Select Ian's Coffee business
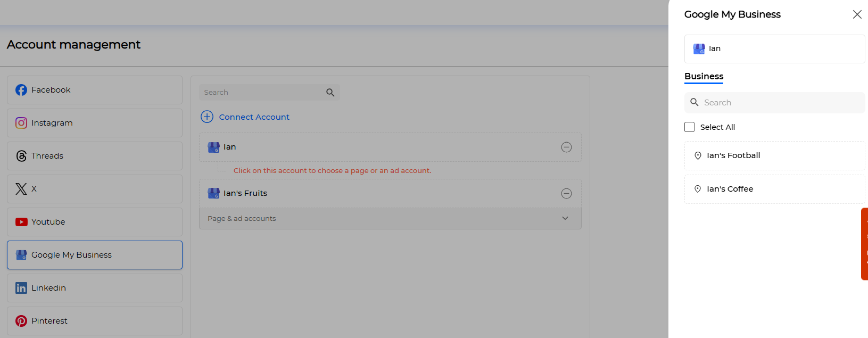This screenshot has width=868, height=338. tap(774, 189)
